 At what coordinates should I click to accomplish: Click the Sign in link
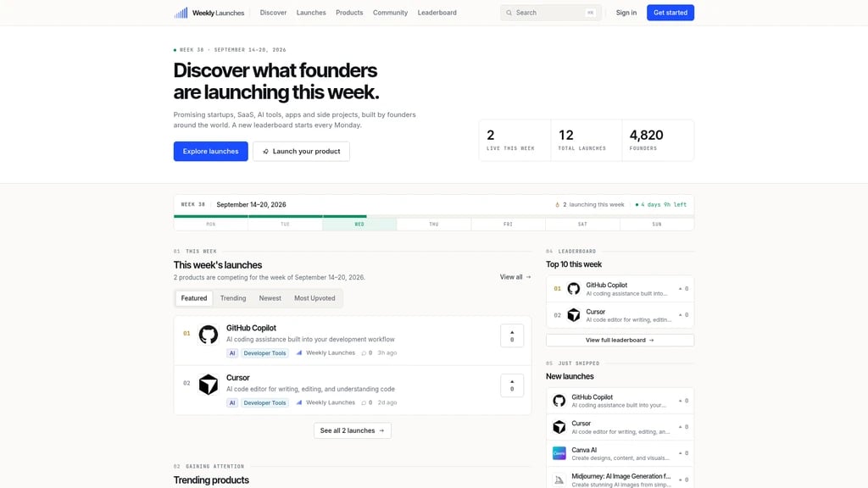tap(626, 13)
